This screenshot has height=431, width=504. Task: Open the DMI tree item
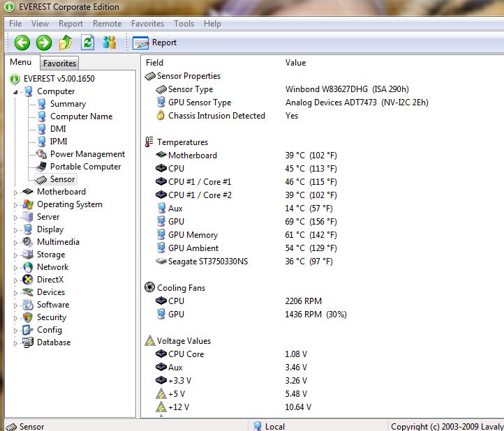[58, 129]
